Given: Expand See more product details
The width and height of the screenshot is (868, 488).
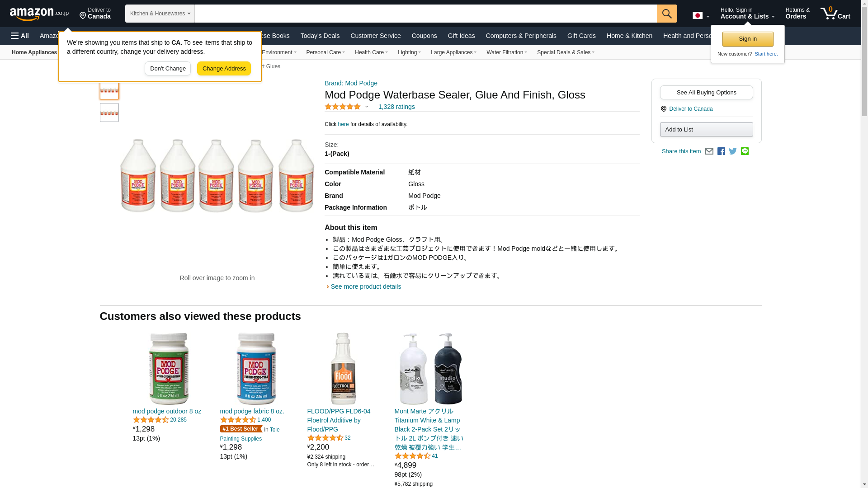Looking at the screenshot, I should [x=365, y=286].
